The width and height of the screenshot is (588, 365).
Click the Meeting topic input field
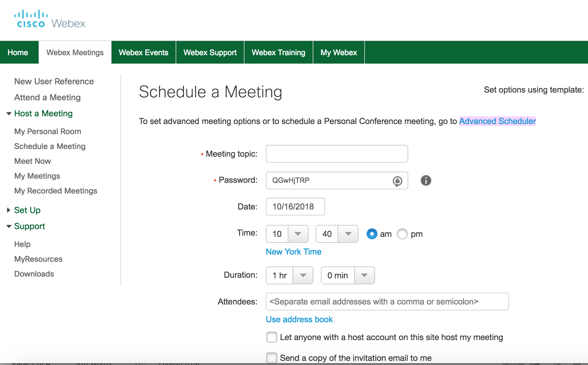tap(337, 153)
